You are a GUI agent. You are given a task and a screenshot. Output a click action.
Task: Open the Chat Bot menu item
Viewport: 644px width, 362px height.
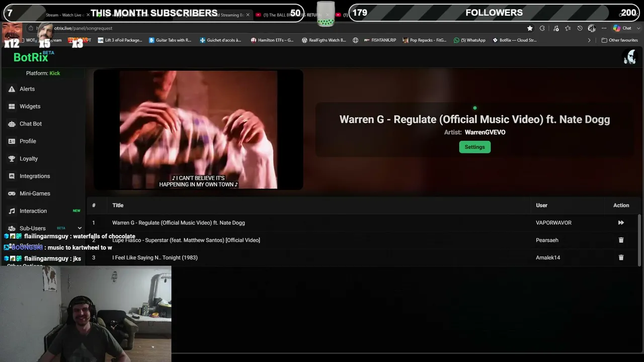coord(31,124)
